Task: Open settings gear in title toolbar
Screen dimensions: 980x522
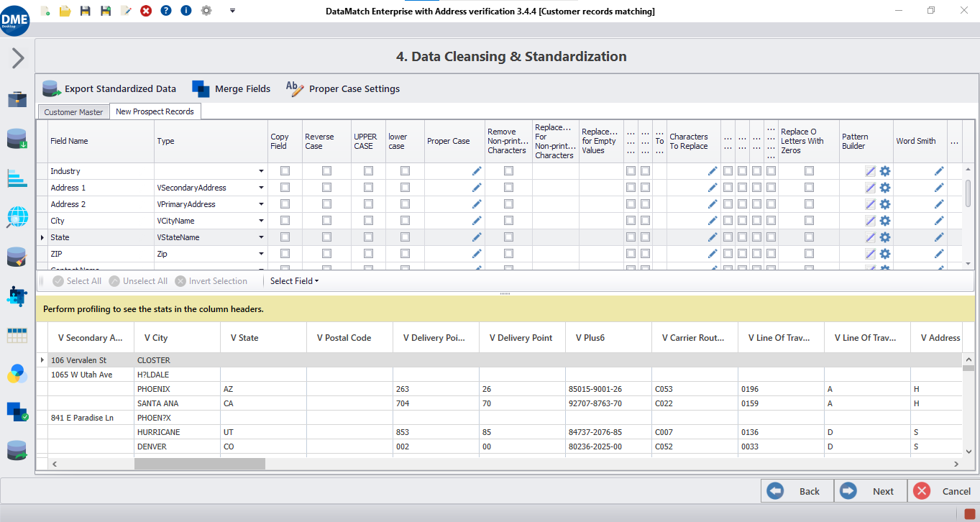Action: coord(206,11)
